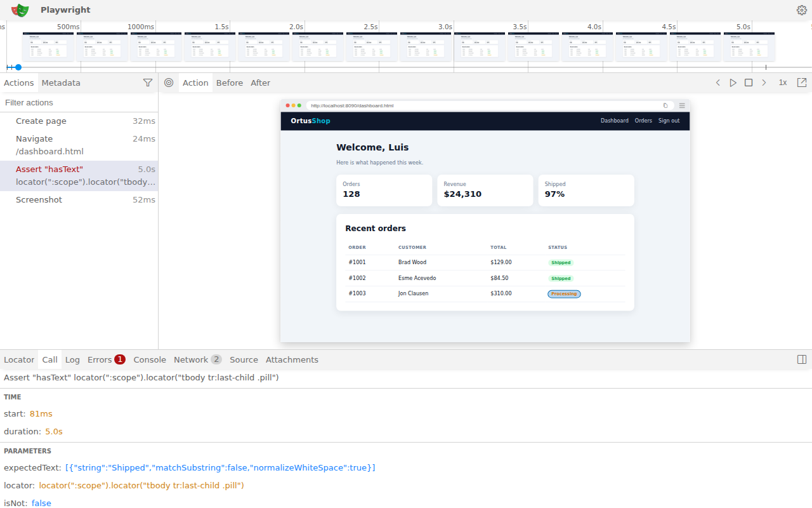
Task: Go to previous action arrow
Action: 718,83
